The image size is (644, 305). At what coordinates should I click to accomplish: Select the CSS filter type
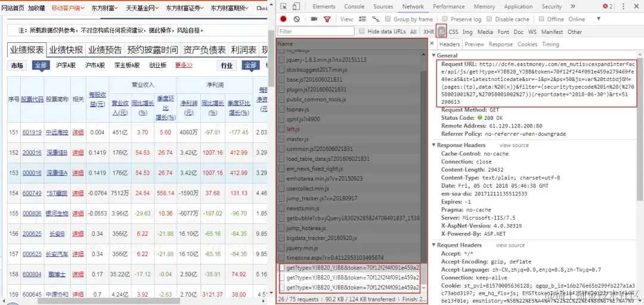(x=453, y=32)
